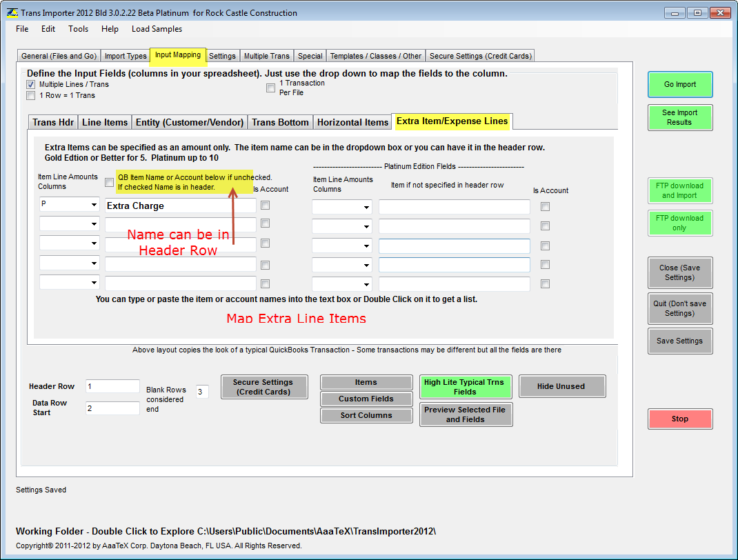Viewport: 738px width, 560px height.
Task: Open the Load Samples menu
Action: coord(157,29)
